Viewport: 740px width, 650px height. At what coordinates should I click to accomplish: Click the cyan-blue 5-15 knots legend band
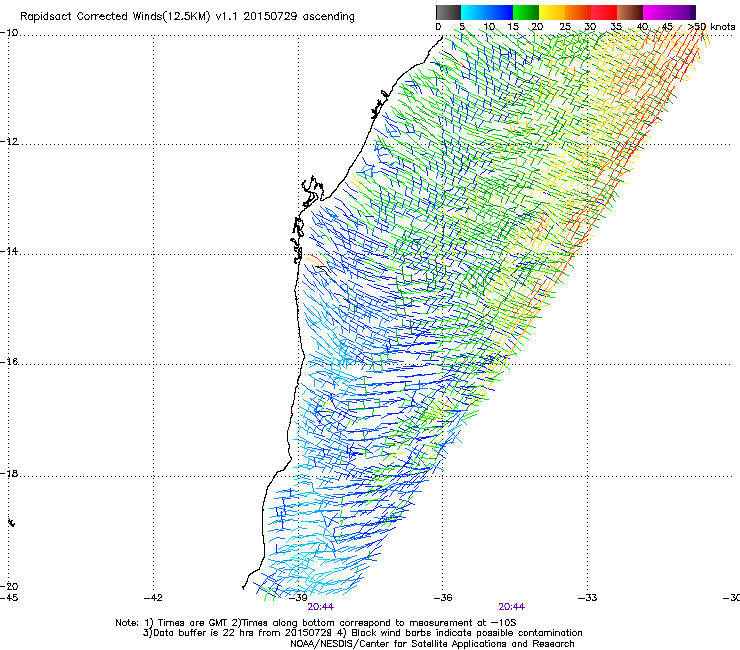[487, 12]
